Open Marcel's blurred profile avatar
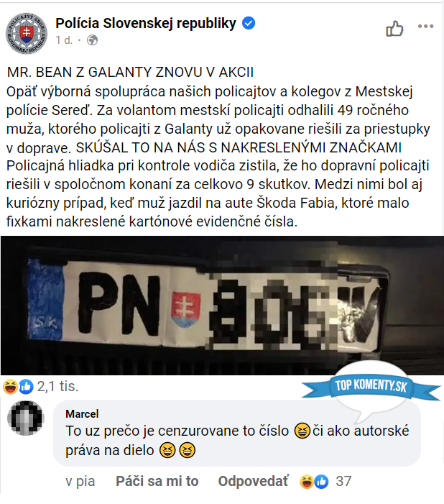Image resolution: width=444 pixels, height=504 pixels. (26, 418)
